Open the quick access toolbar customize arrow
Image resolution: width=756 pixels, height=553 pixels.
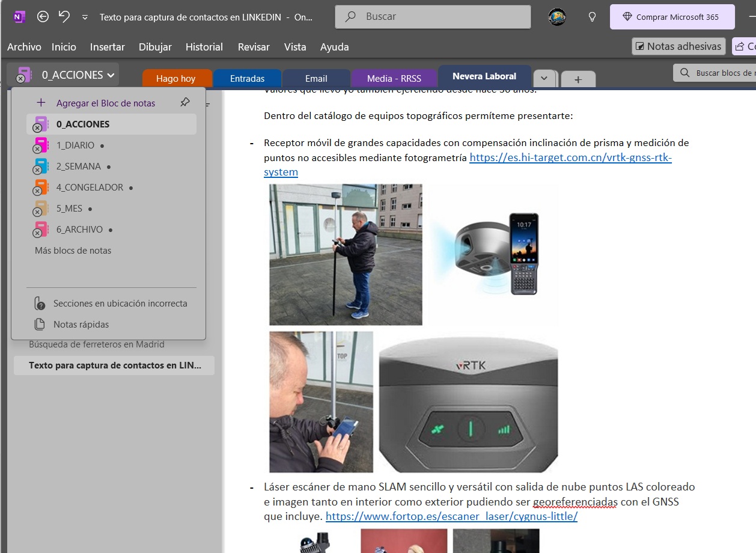tap(85, 17)
